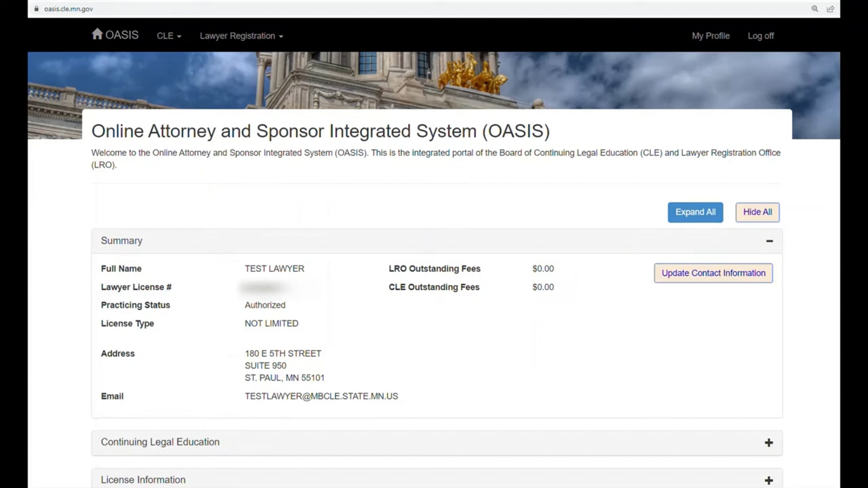Click the Continuing Legal Education panel title

point(160,442)
